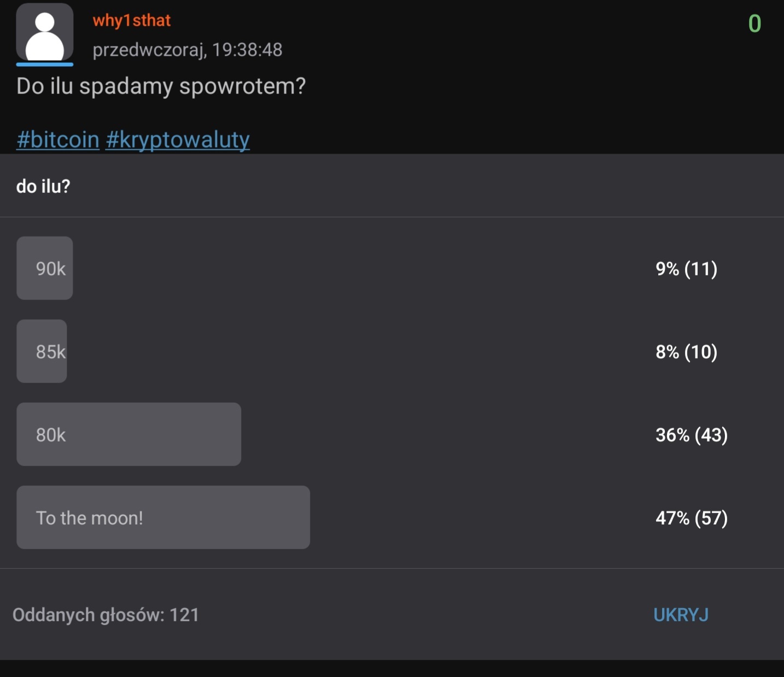Click the green post score 0
The image size is (784, 677).
pyautogui.click(x=754, y=23)
